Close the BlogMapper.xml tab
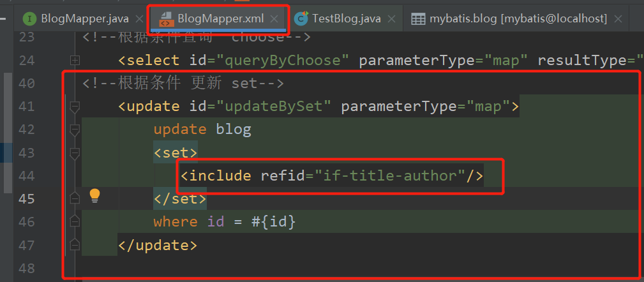This screenshot has height=282, width=644. pyautogui.click(x=274, y=19)
